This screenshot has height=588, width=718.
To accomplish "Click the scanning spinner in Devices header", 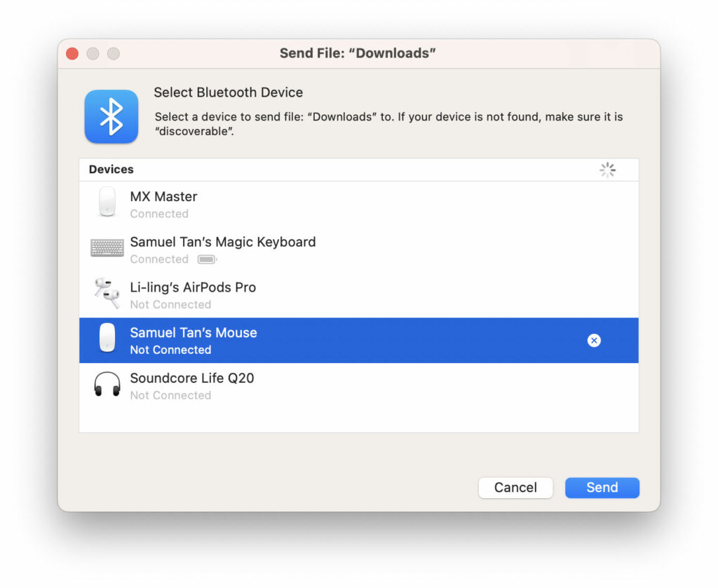I will tap(607, 170).
